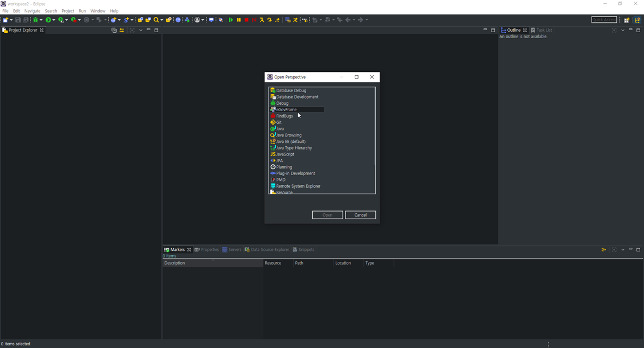Switch to the Snippets tab

(303, 250)
